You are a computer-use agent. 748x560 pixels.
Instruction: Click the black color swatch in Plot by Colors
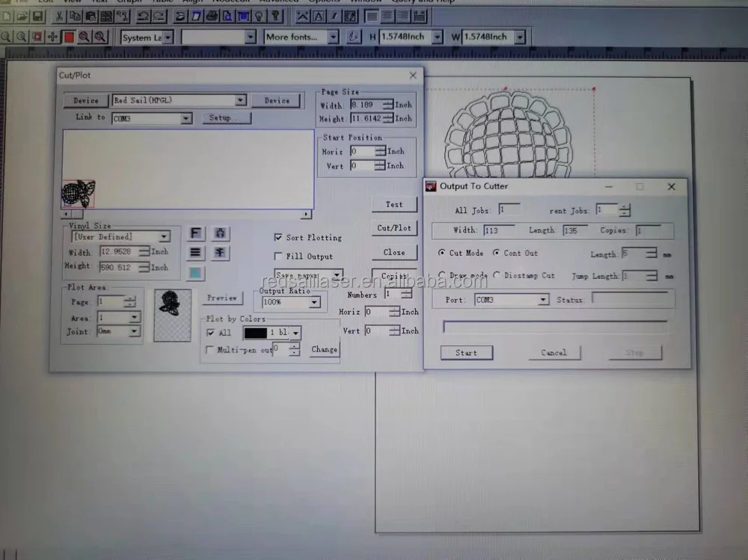pos(255,333)
